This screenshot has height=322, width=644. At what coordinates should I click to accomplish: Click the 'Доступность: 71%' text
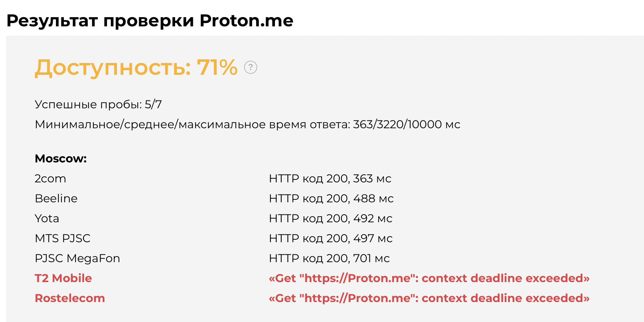pyautogui.click(x=136, y=67)
